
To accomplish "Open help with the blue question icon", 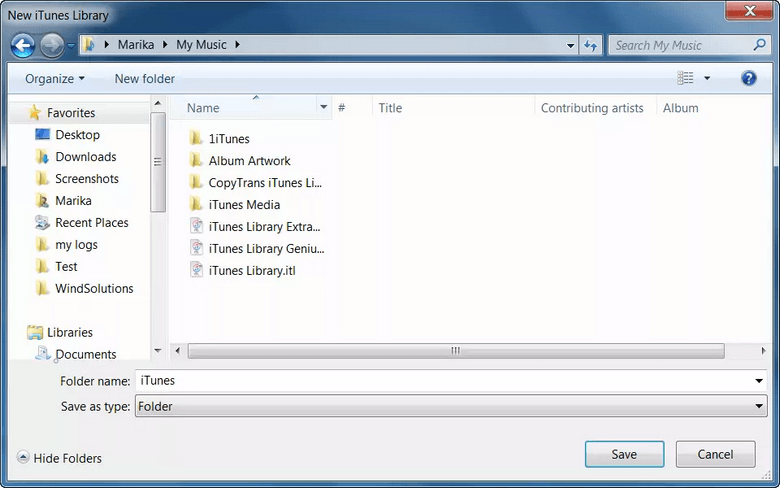I will 749,78.
